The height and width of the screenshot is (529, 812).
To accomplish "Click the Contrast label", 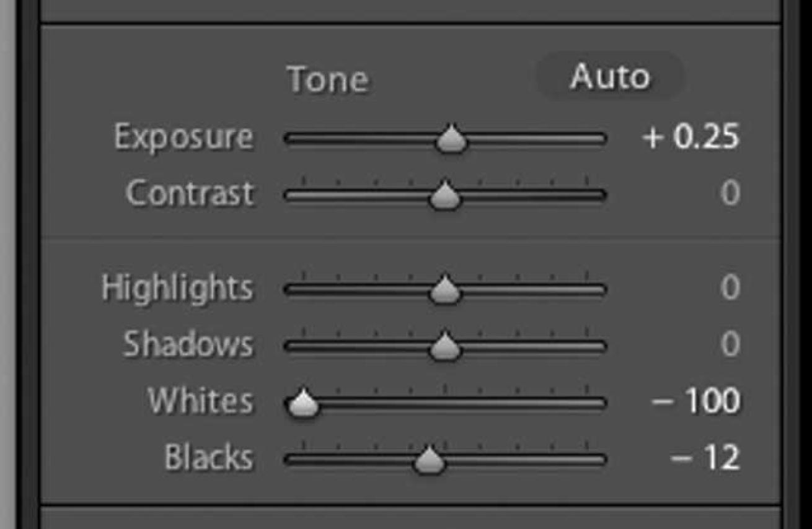I will click(x=190, y=194).
